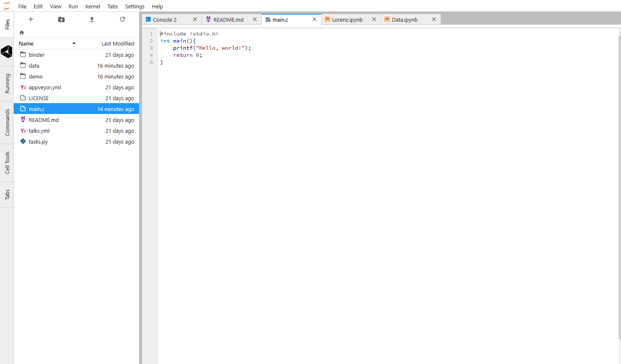621x364 pixels.
Task: Click the New Launcher plus icon
Action: click(31, 19)
